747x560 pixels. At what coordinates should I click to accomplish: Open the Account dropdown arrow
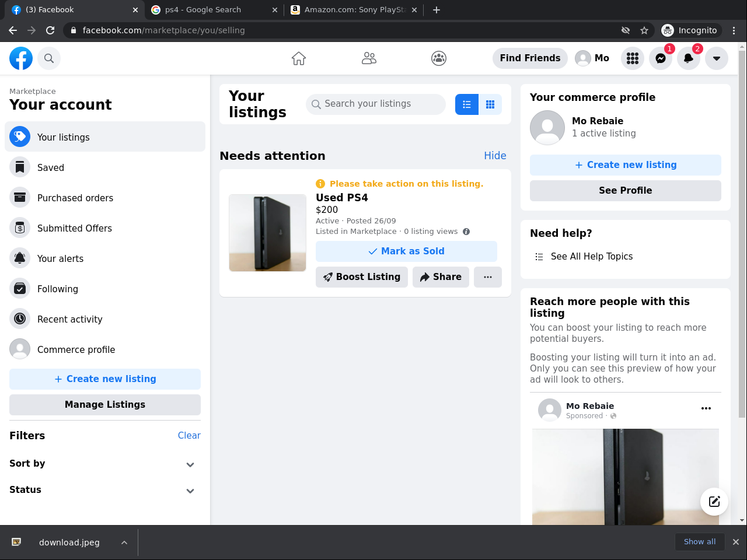717,58
